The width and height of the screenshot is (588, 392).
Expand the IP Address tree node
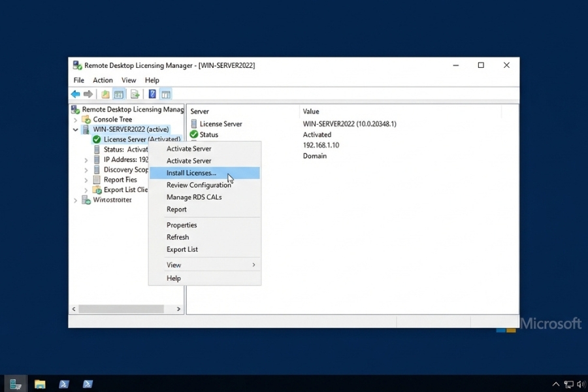(x=86, y=160)
